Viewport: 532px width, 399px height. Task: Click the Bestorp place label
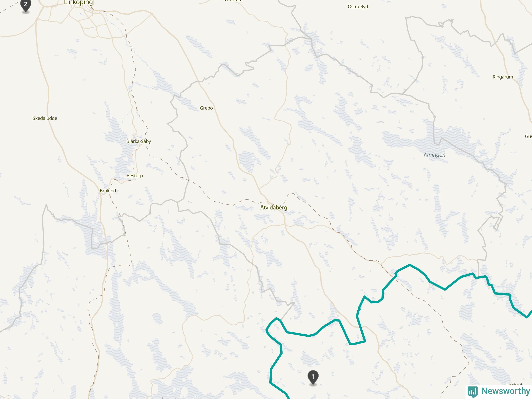135,176
